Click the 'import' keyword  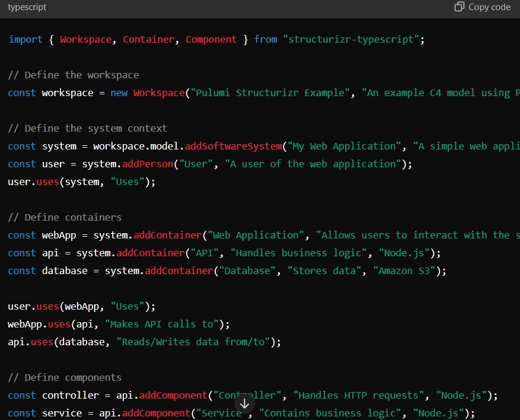point(25,40)
